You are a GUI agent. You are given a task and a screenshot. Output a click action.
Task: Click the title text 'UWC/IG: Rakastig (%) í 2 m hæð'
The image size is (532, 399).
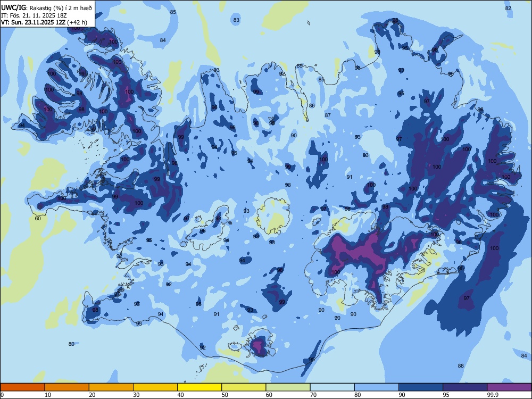click(x=46, y=8)
